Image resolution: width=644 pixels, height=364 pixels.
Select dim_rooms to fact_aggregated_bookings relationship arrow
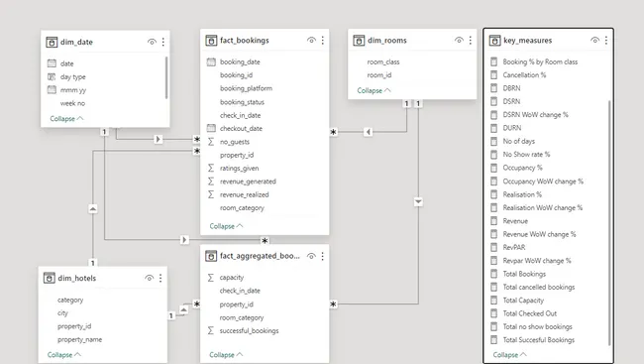[418, 201]
